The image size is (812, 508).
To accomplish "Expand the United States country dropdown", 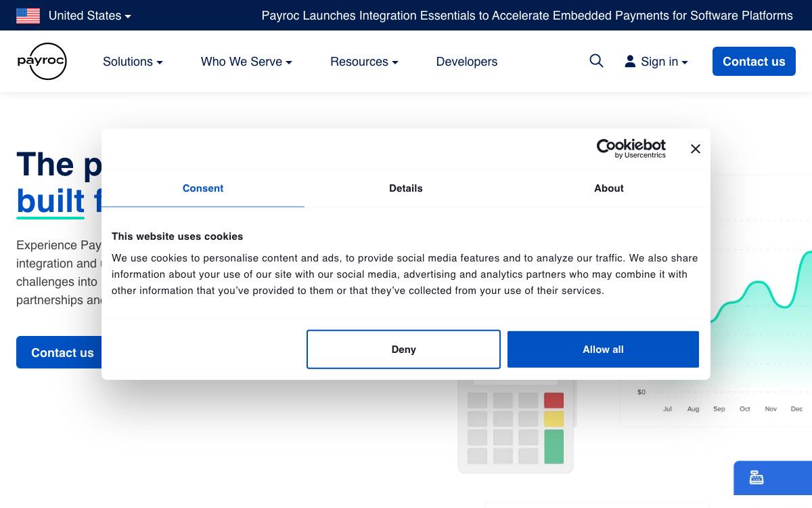I will (x=90, y=16).
